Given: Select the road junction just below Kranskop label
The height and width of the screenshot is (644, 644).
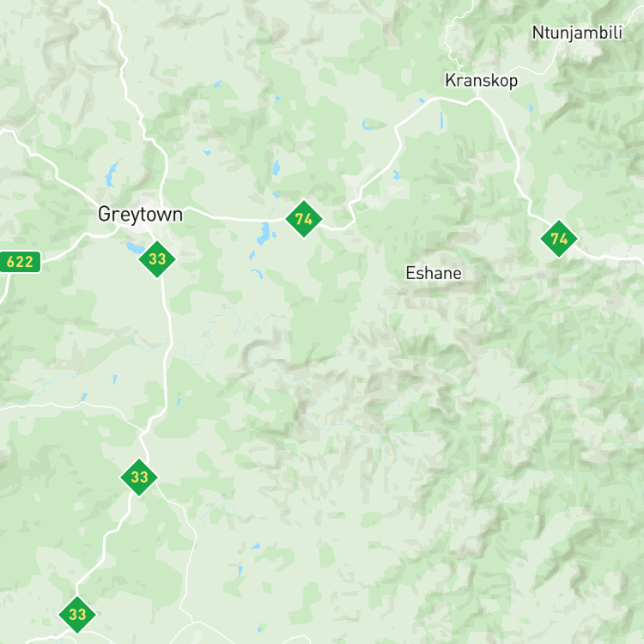Looking at the screenshot, I should (477, 99).
